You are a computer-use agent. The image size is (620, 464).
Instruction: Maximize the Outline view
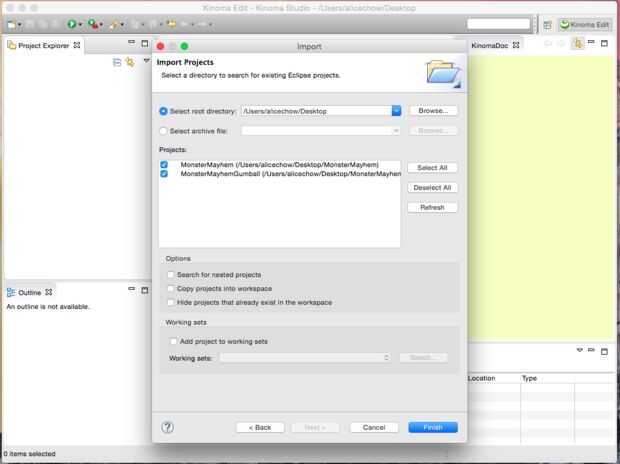pyautogui.click(x=145, y=290)
